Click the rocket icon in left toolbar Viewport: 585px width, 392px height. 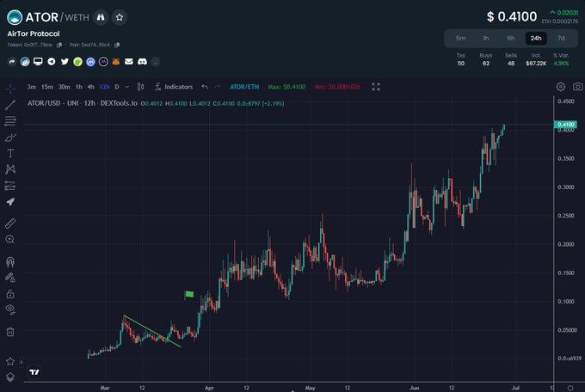(x=10, y=202)
